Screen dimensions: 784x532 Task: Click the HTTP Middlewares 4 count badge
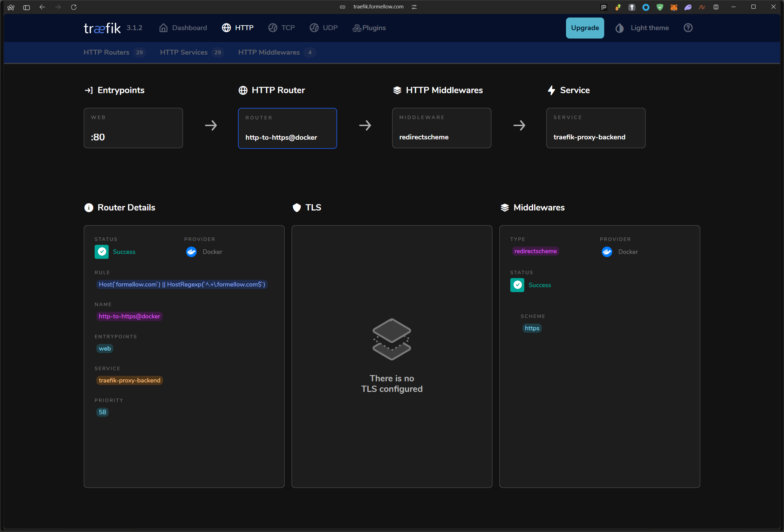coord(310,53)
